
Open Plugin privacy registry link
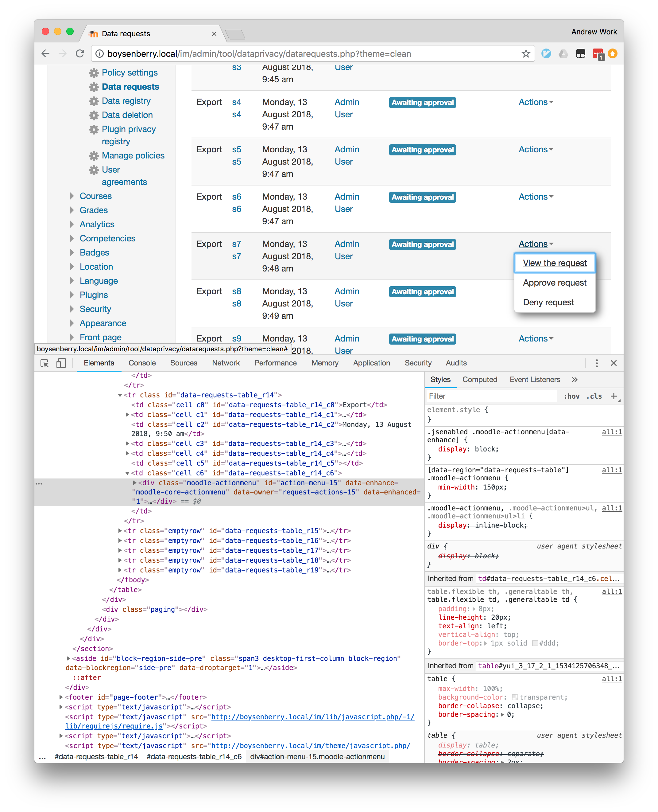(x=129, y=135)
